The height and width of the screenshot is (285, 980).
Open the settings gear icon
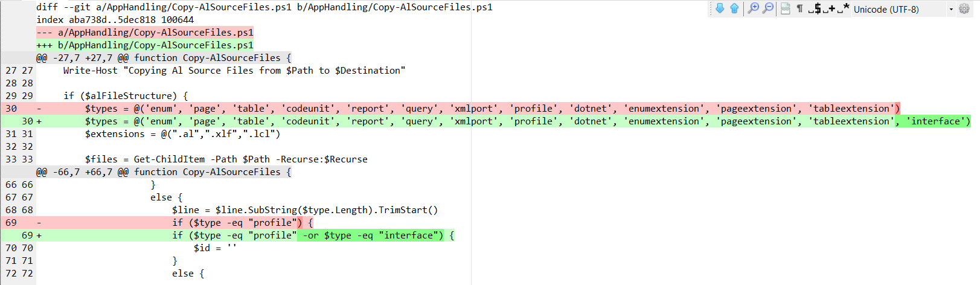coord(964,8)
